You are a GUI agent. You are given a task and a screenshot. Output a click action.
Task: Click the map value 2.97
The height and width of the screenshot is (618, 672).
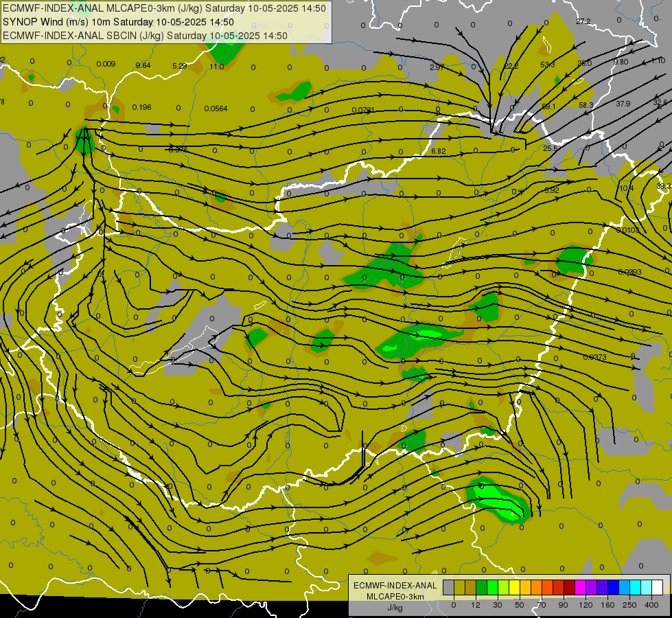point(437,67)
